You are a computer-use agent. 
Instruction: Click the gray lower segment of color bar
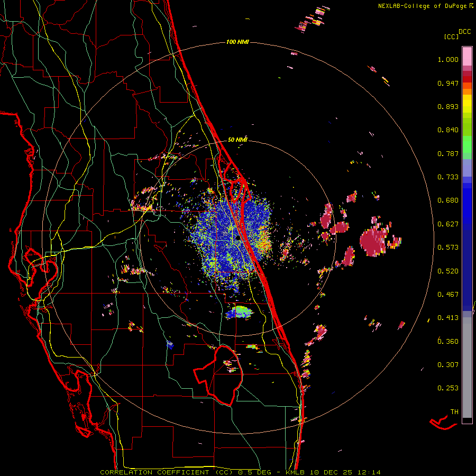click(x=467, y=368)
